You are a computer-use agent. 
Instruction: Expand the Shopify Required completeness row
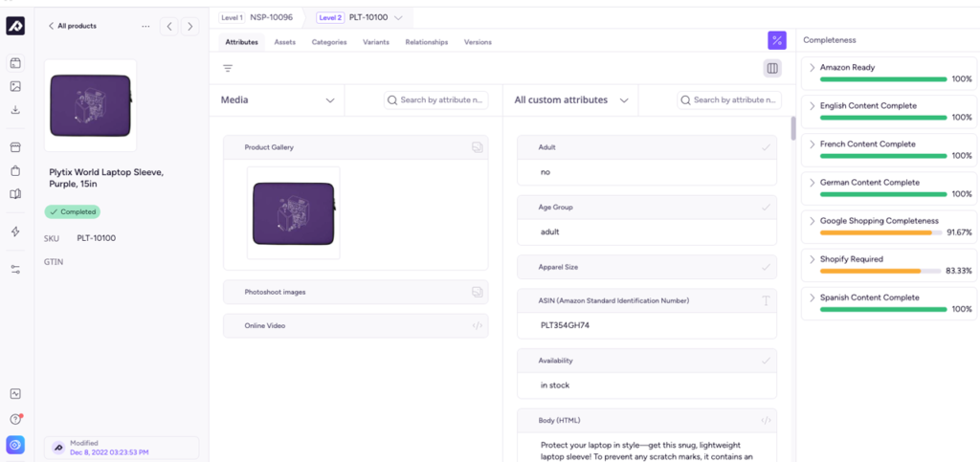(813, 259)
